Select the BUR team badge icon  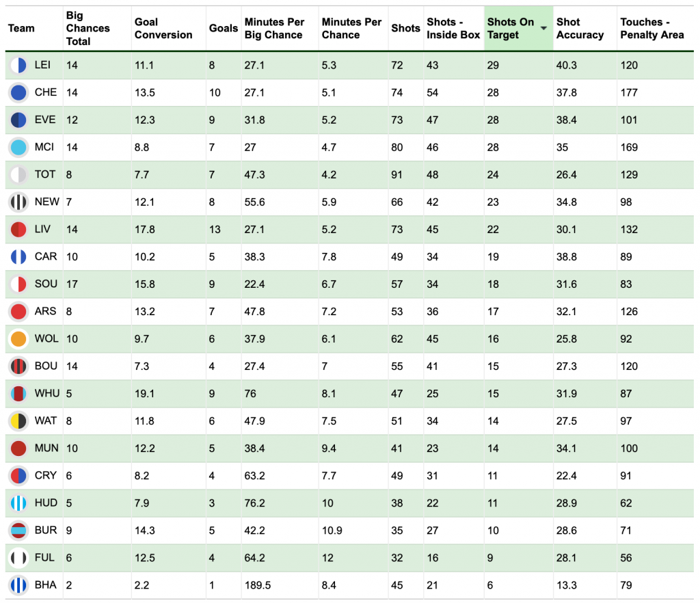(18, 531)
